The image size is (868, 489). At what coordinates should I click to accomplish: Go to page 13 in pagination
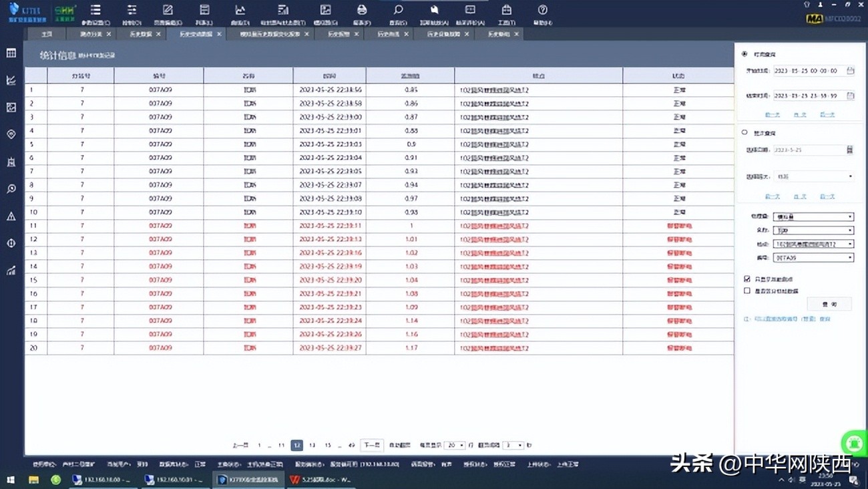coord(312,446)
